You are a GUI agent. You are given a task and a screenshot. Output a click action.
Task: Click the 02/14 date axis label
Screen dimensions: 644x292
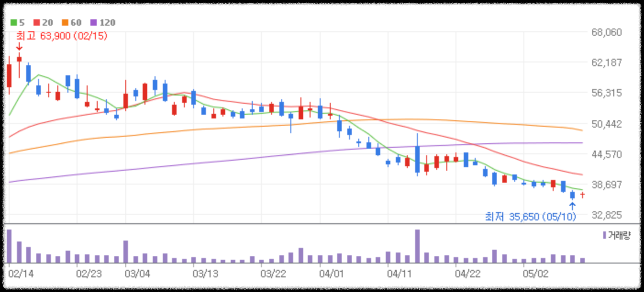coord(21,274)
